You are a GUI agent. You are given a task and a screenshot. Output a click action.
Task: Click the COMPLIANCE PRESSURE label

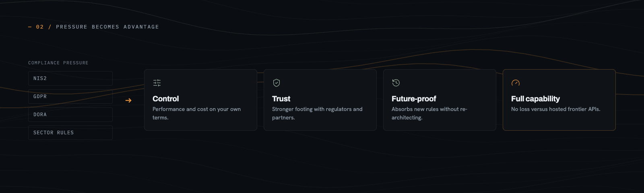58,63
